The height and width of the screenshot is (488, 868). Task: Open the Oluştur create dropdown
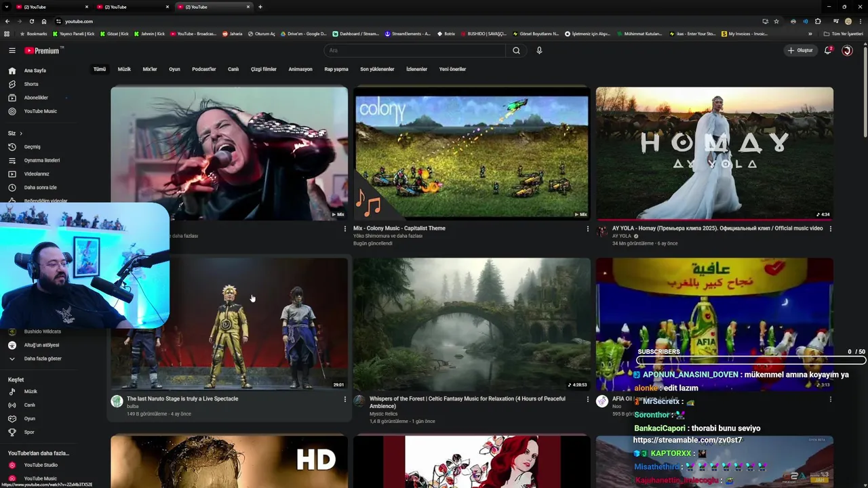pyautogui.click(x=800, y=50)
